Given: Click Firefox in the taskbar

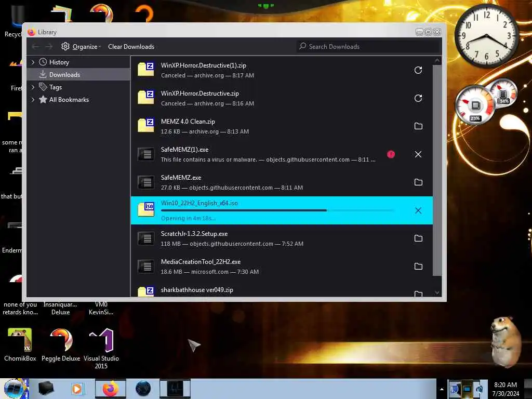Looking at the screenshot, I should click(x=111, y=389).
